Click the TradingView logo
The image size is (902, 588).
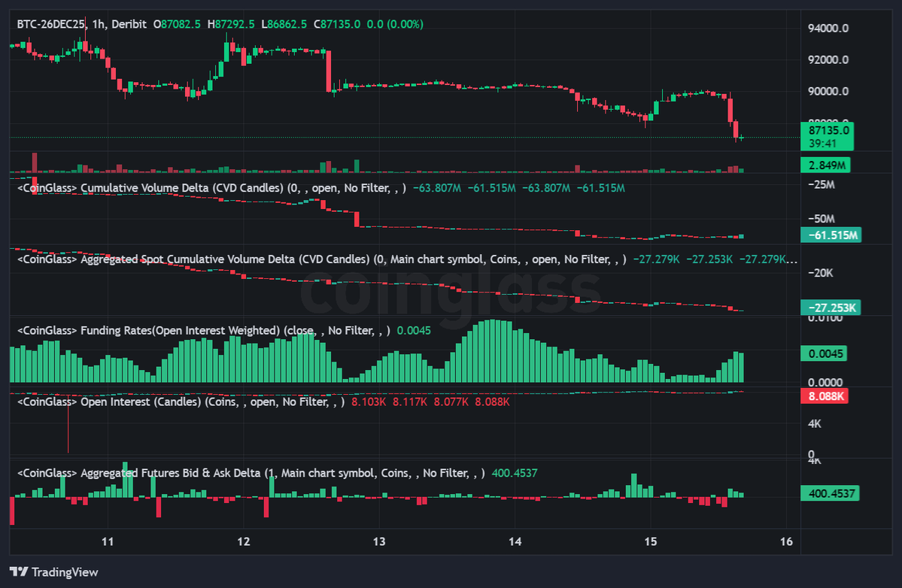pos(19,572)
